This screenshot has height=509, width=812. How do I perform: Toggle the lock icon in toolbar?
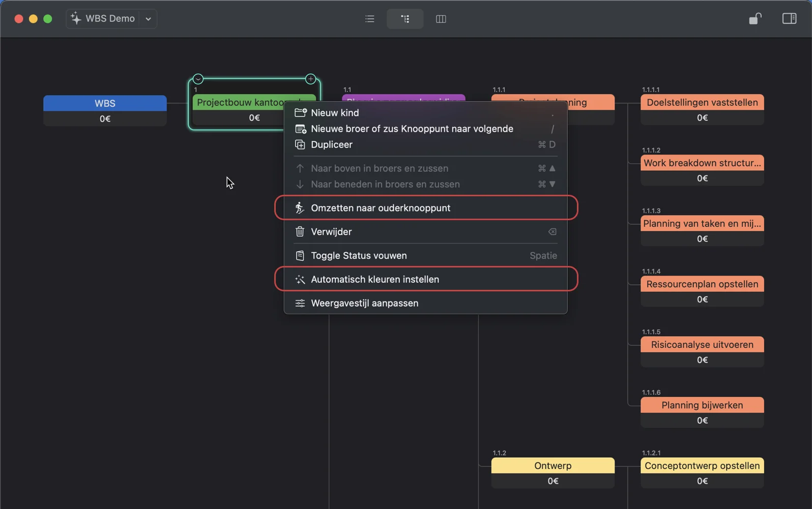(x=755, y=19)
